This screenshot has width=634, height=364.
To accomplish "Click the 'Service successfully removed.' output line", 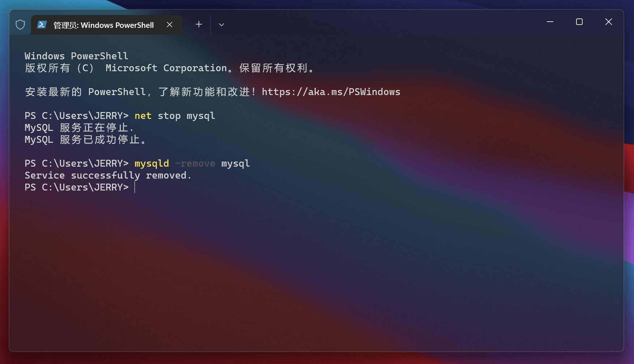I will pyautogui.click(x=108, y=176).
